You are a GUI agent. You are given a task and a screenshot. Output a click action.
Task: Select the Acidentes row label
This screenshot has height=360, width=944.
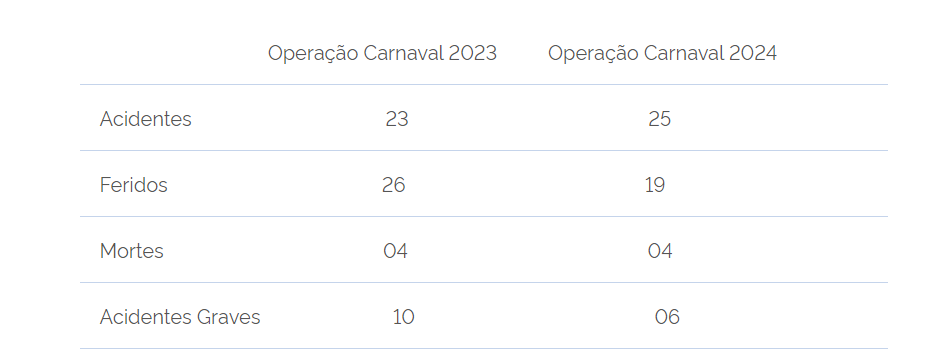[x=146, y=119]
